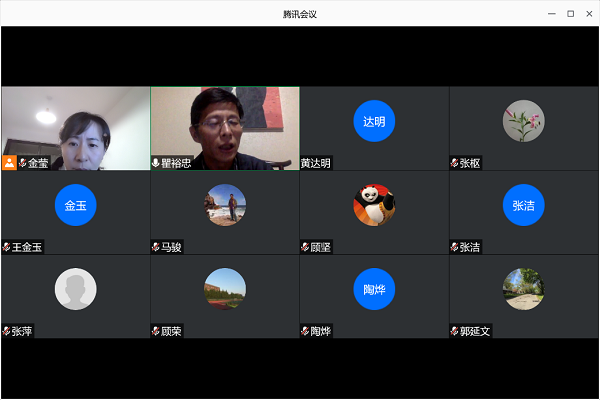Click the landscape avatar of 顾荣

(225, 289)
